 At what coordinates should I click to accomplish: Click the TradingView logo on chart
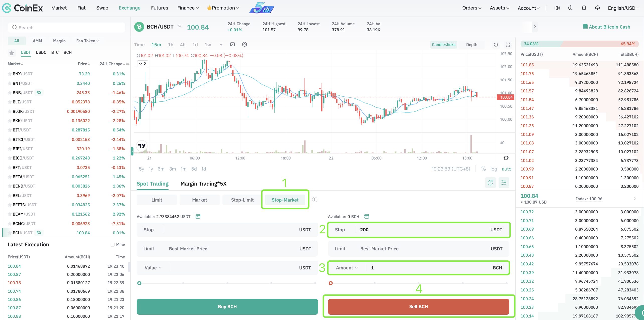coord(142,146)
